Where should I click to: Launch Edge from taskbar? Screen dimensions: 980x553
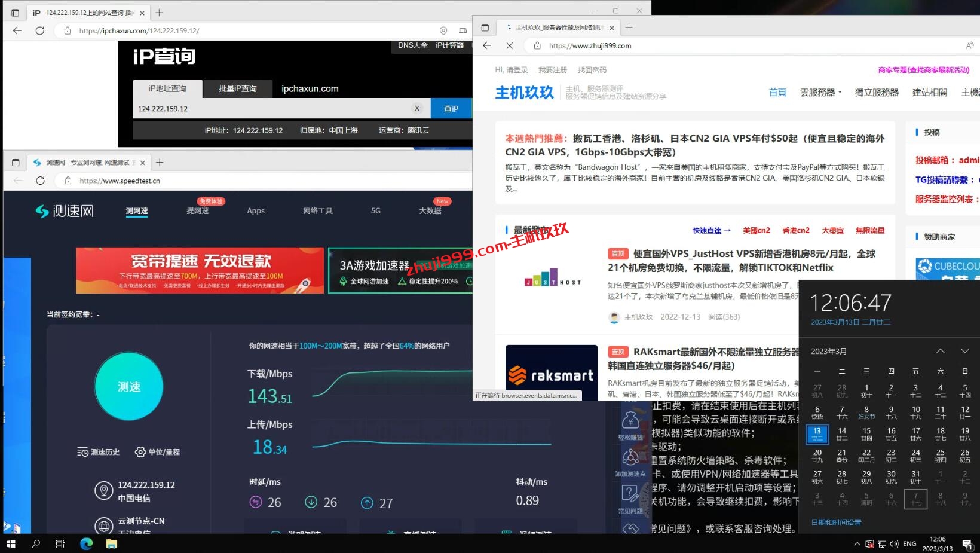pyautogui.click(x=87, y=543)
